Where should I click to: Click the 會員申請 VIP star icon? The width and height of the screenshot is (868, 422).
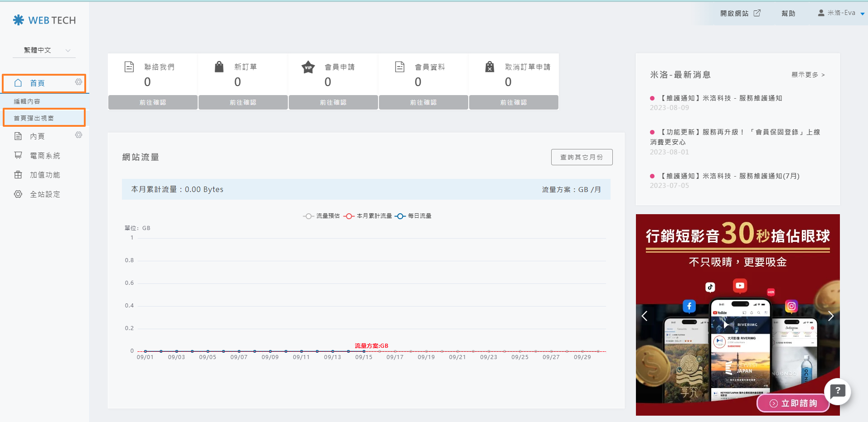308,67
